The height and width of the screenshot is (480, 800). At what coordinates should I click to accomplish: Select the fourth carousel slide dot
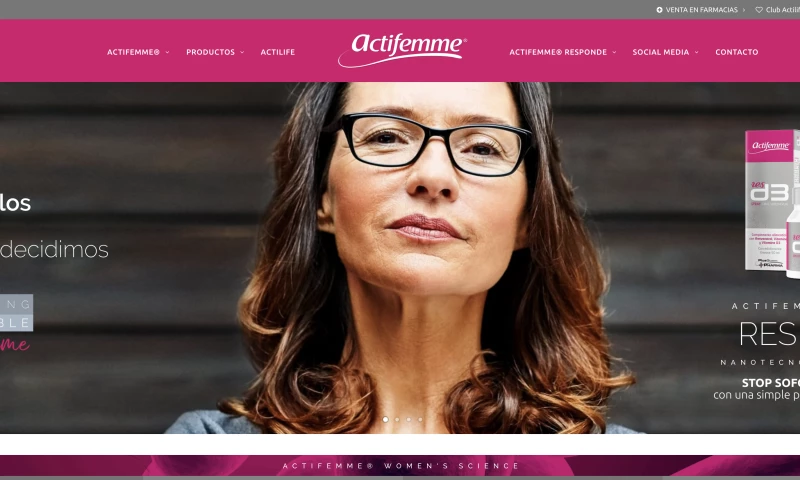coord(420,419)
